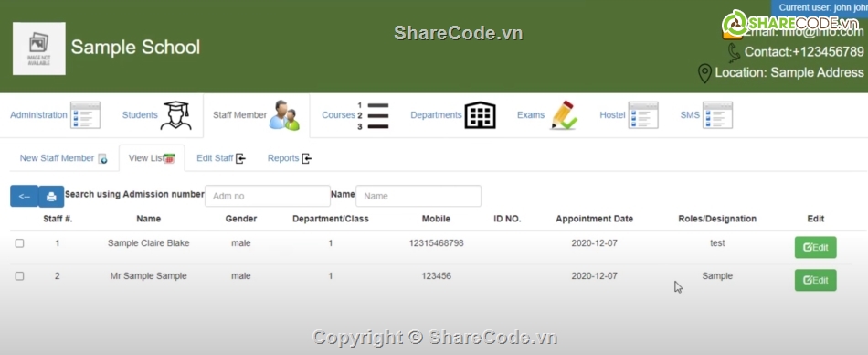This screenshot has width=868, height=355.
Task: Select checkbox for Mr Sample Sample
Action: click(x=19, y=276)
